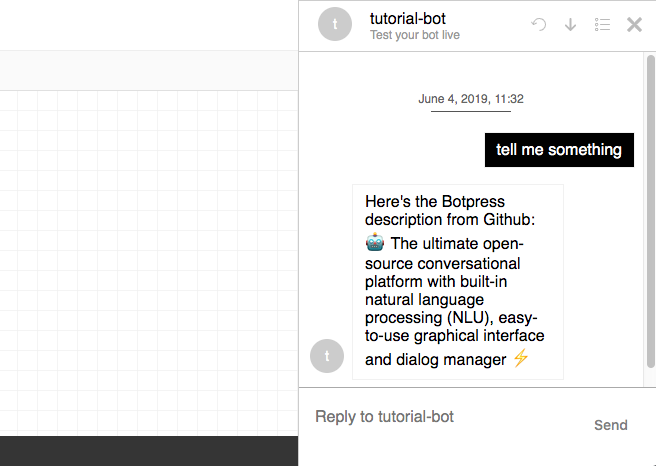The width and height of the screenshot is (656, 466).
Task: Click the bot avatar beside the reply message
Action: [x=327, y=356]
